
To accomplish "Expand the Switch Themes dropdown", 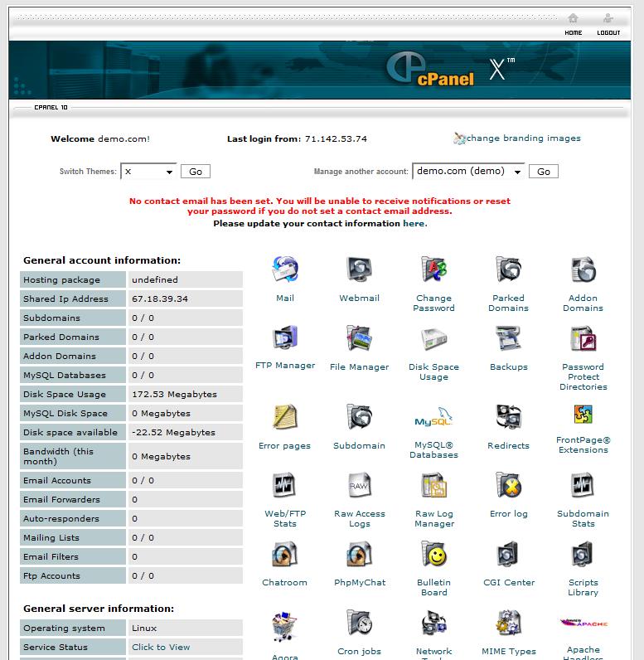I will [x=148, y=172].
